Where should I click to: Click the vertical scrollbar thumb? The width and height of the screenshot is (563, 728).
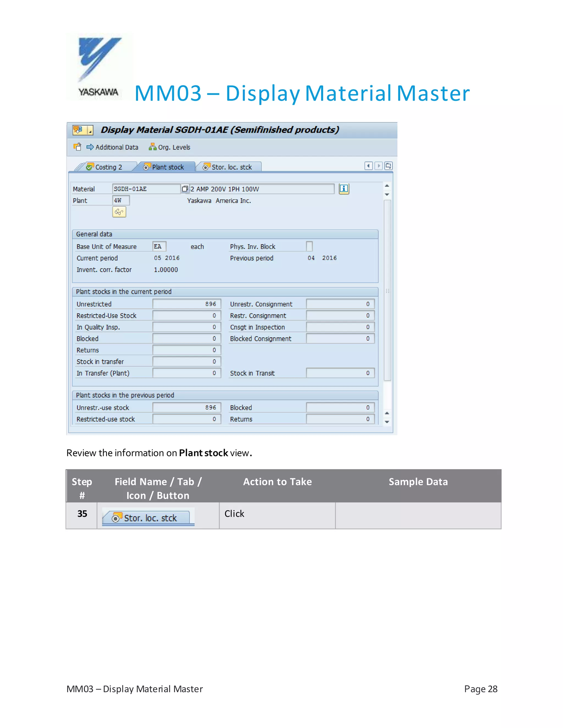pos(387,290)
